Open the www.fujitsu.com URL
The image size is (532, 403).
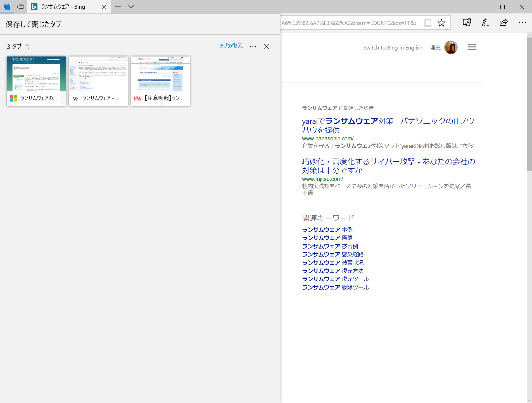pos(322,179)
